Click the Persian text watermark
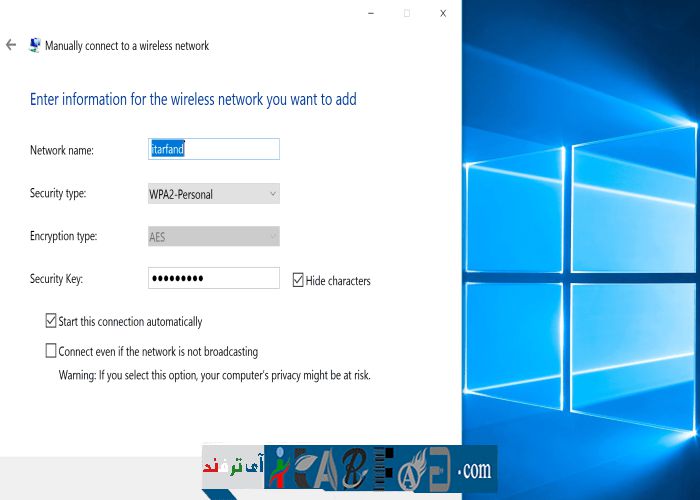 [x=232, y=468]
